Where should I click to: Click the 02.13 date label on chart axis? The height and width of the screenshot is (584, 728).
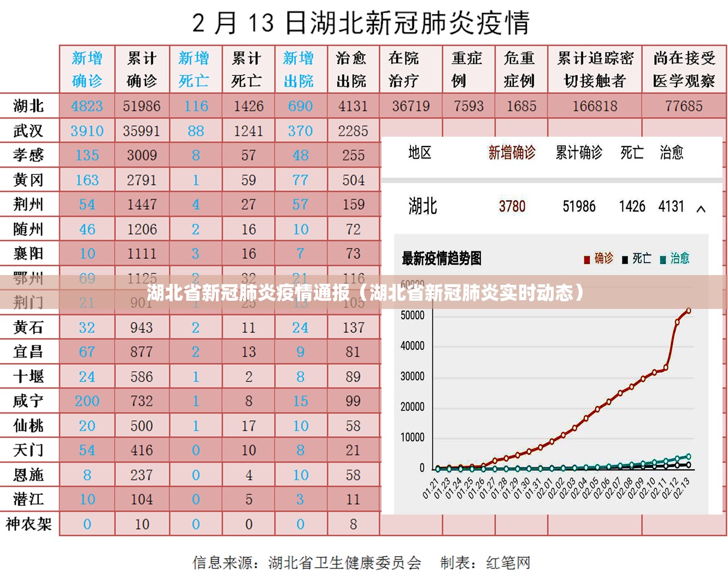pyautogui.click(x=682, y=488)
